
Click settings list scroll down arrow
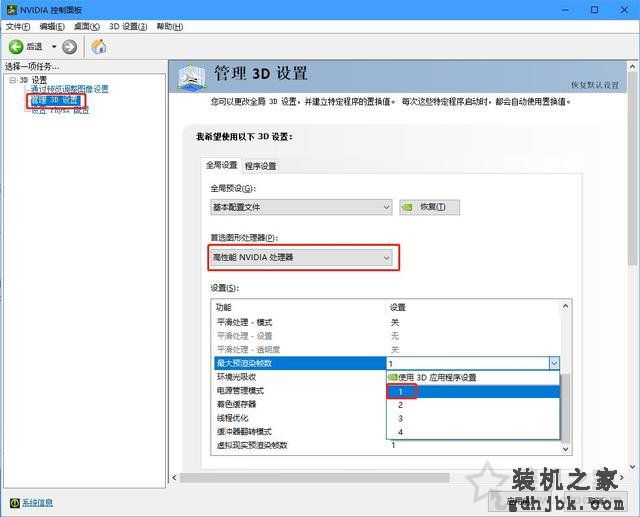coord(565,449)
